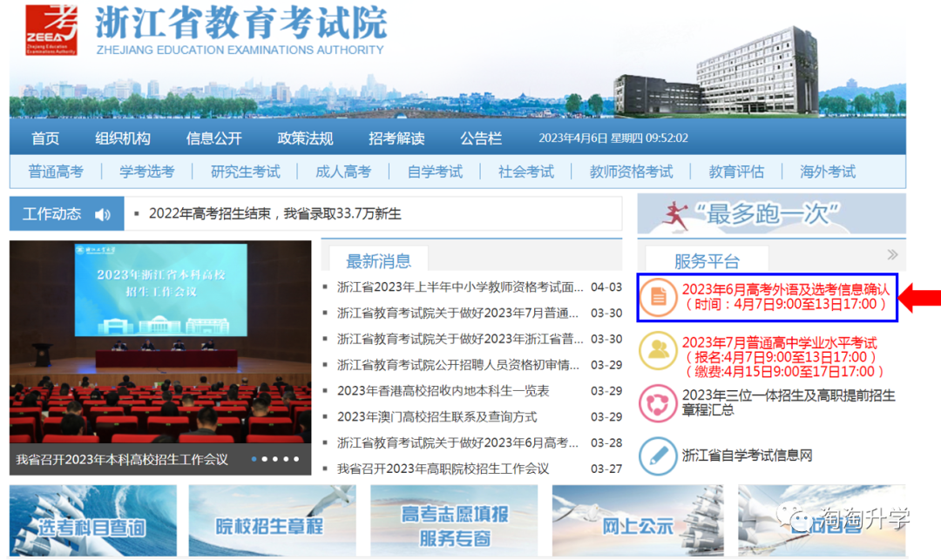Screen dimensions: 941x560
Task: Select the second carousel pagination dot
Action: coord(265,459)
